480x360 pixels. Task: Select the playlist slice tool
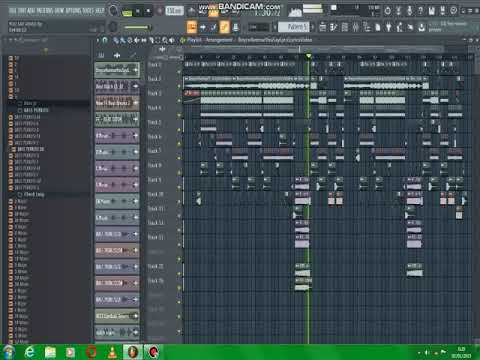(151, 40)
